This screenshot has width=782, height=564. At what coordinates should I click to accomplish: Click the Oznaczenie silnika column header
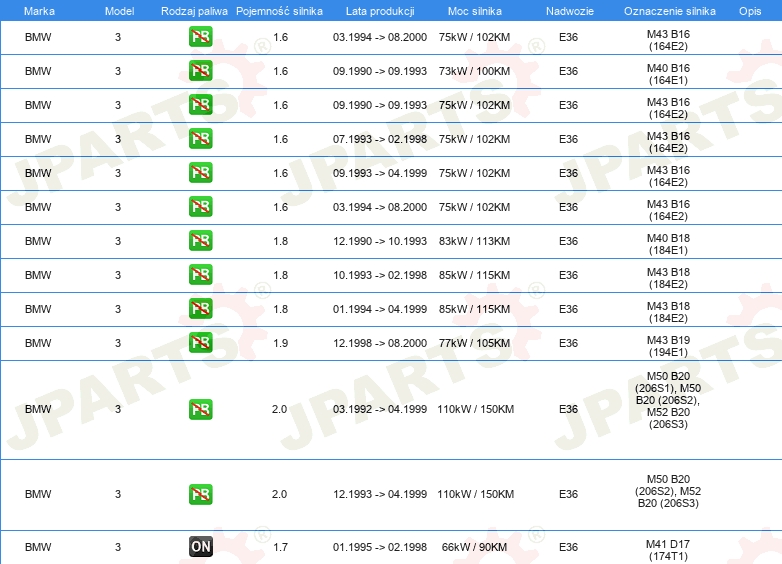pyautogui.click(x=670, y=11)
